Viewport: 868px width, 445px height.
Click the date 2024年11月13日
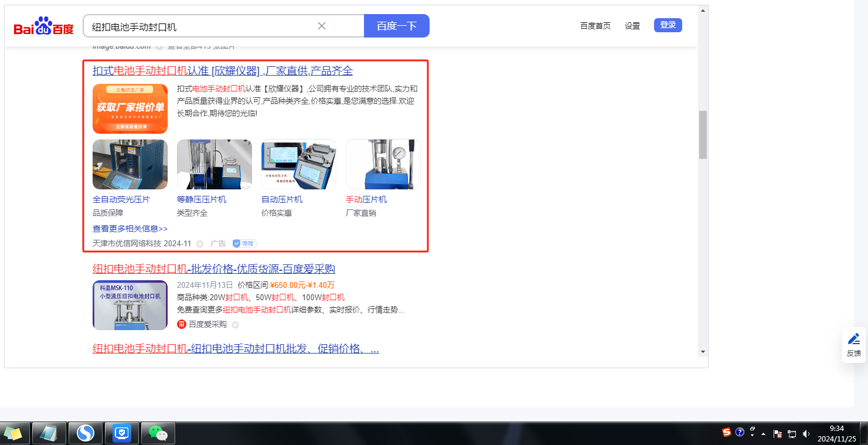[205, 286]
